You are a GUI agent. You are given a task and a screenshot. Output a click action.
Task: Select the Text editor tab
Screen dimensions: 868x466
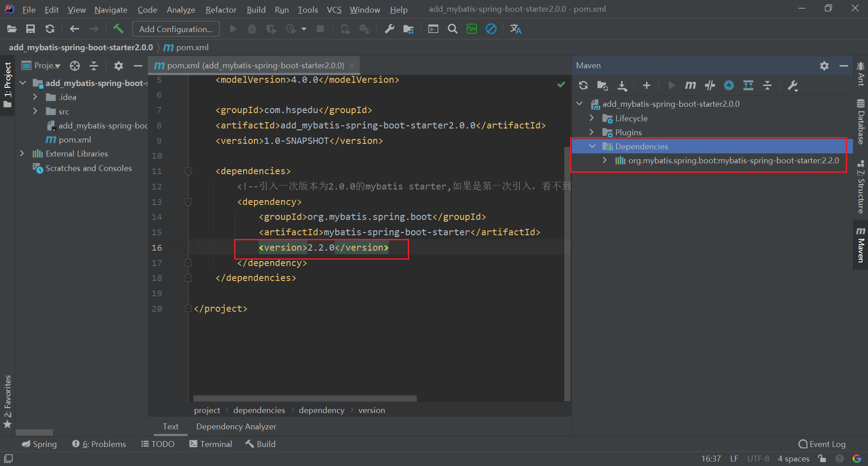[x=170, y=427]
